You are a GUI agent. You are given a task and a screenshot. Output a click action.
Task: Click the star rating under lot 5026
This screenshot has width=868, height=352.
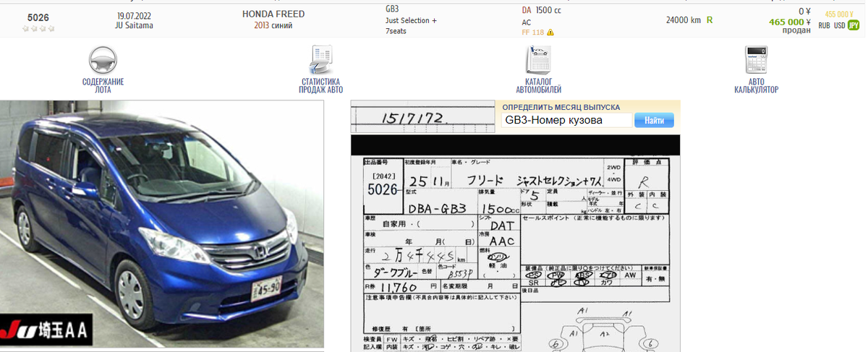38,28
